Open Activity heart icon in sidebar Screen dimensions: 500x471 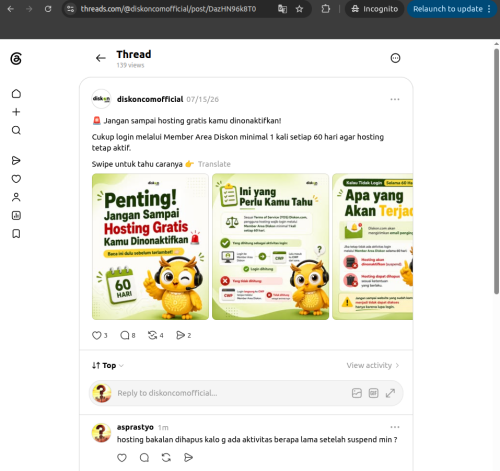16,179
